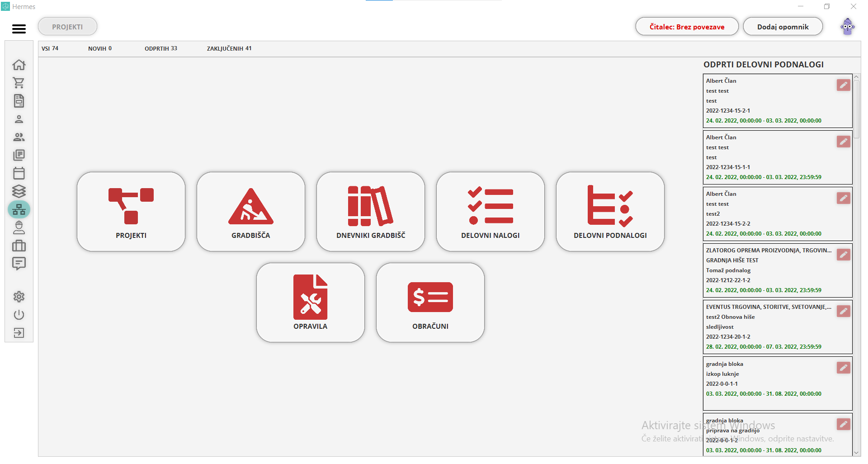
Task: Edit podnalog 2022-1234-15-2-1 with pencil icon
Action: coord(843,85)
